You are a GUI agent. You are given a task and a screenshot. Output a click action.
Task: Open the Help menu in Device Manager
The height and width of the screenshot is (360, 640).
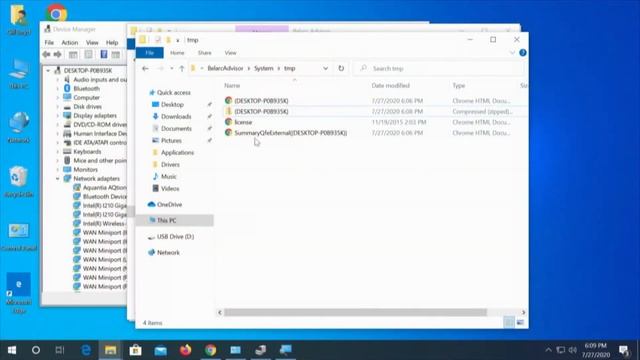pyautogui.click(x=112, y=42)
